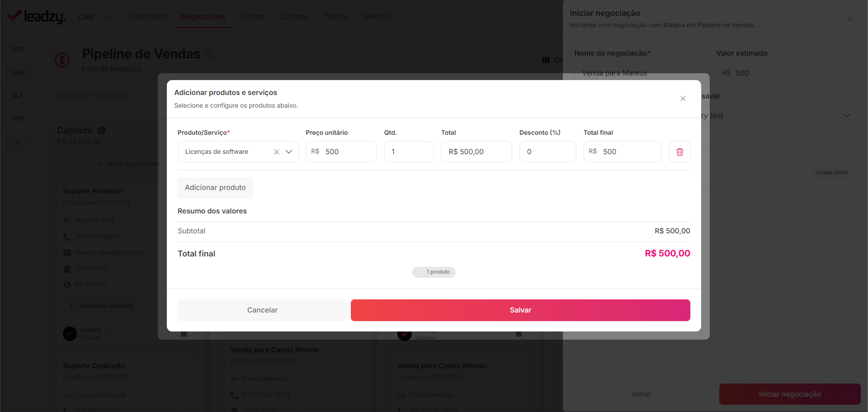Image resolution: width=868 pixels, height=412 pixels.
Task: Click the Valor estimado field
Action: pyautogui.click(x=786, y=73)
